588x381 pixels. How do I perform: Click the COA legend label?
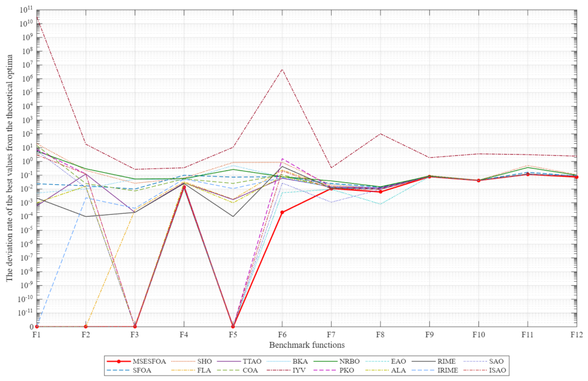click(250, 371)
